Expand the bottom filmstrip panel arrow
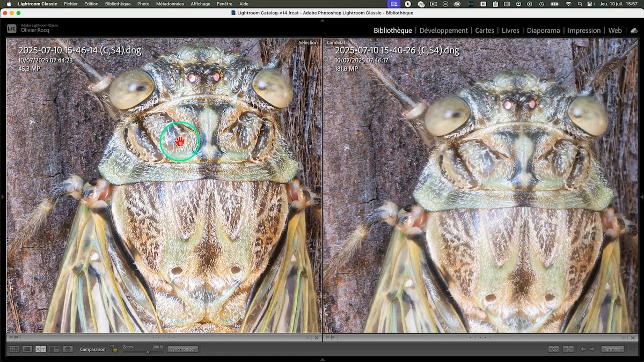Screen dimensions: 644x362 [322, 359]
